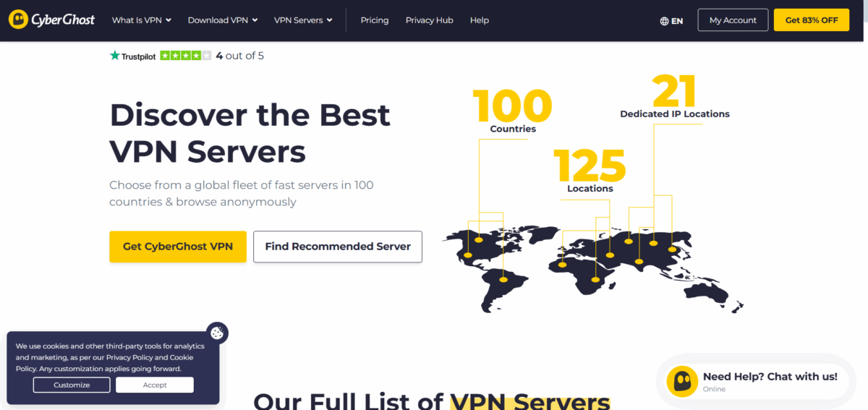Open My Account

pyautogui.click(x=733, y=20)
